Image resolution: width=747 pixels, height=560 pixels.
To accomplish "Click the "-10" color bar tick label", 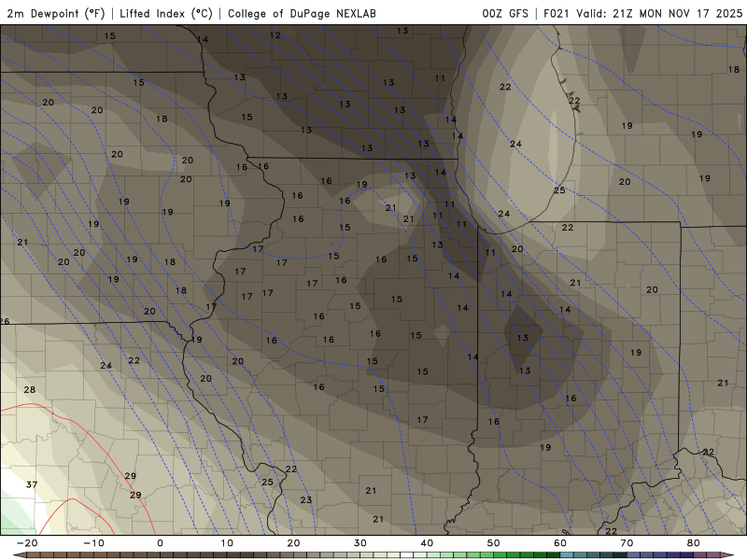I will click(x=93, y=543).
